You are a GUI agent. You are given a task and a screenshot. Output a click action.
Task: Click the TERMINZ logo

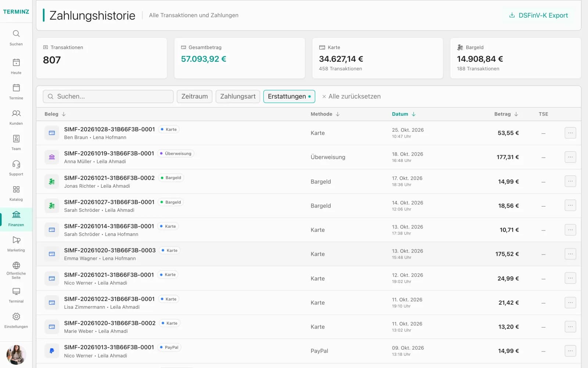click(x=16, y=12)
